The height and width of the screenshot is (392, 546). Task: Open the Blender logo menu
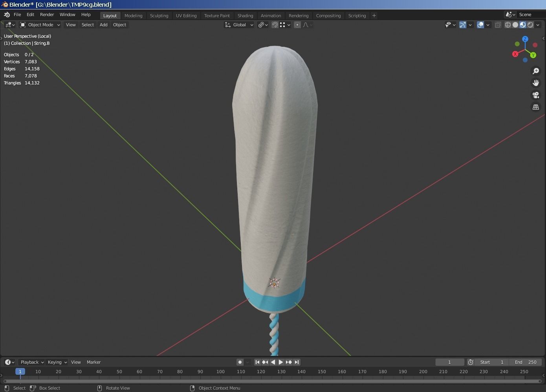[7, 15]
